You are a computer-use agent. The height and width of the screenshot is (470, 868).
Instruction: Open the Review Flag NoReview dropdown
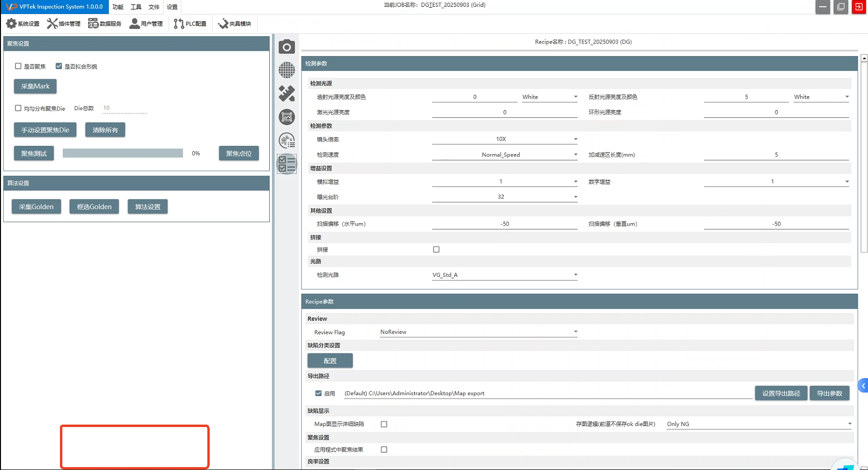click(478, 332)
